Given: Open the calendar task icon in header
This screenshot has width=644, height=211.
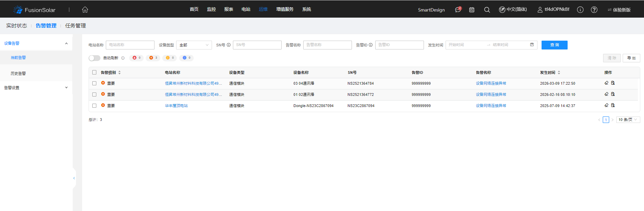Looking at the screenshot, I should click(472, 10).
